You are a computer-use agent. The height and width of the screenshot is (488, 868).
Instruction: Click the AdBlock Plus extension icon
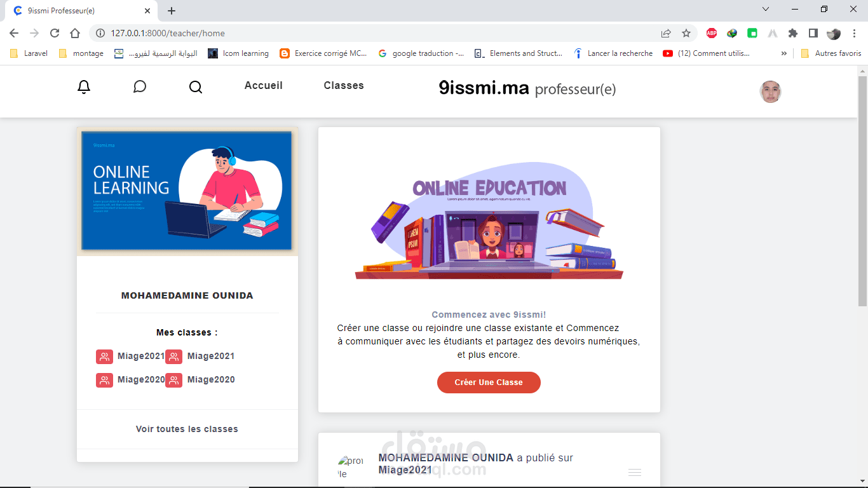712,33
